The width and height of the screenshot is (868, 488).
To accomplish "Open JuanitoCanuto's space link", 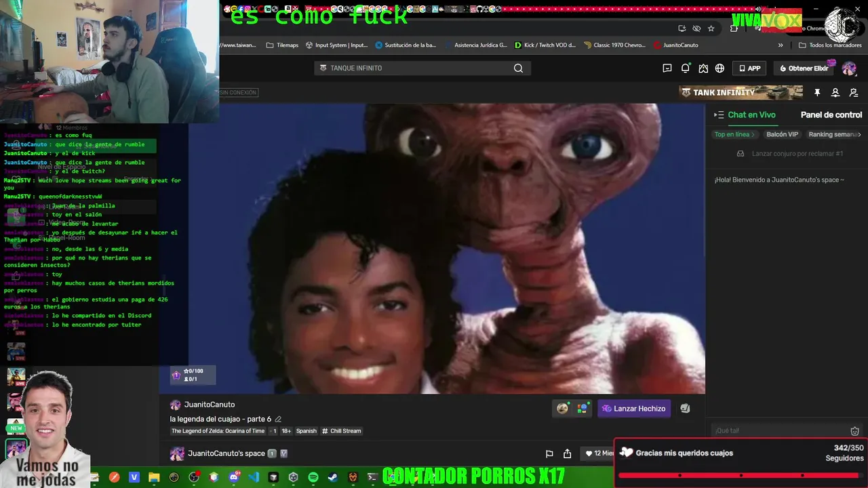I will tap(226, 453).
